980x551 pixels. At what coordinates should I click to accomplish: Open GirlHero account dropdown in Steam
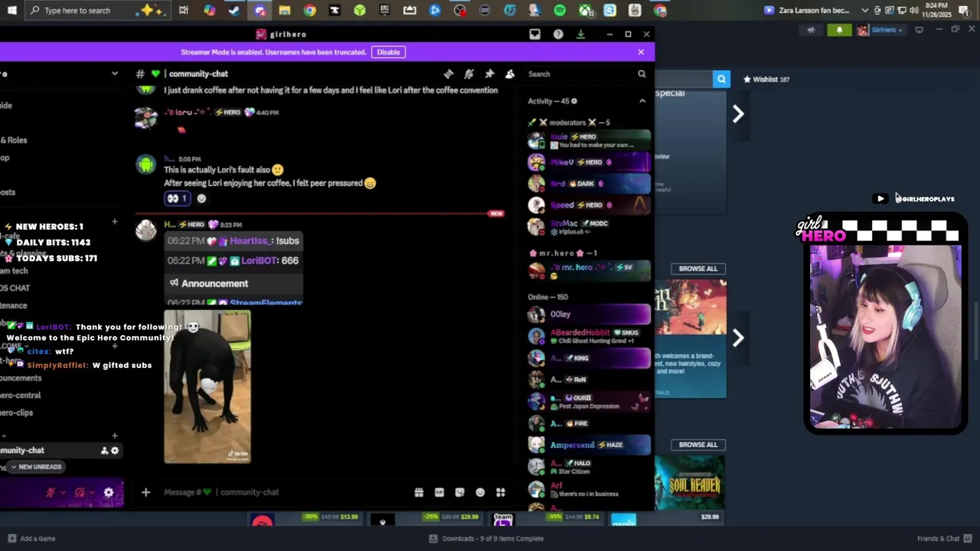pyautogui.click(x=880, y=30)
